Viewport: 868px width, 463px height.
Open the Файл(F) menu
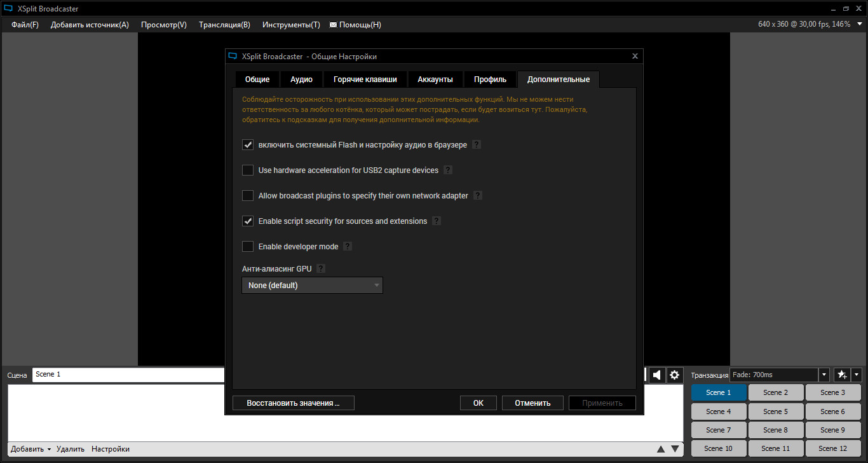point(25,25)
